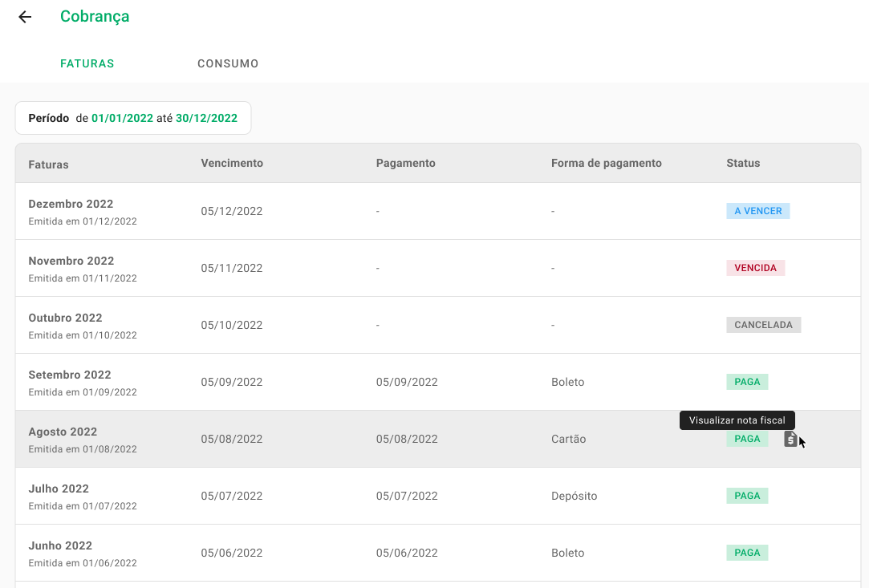Click the Faturas column header

(x=48, y=164)
